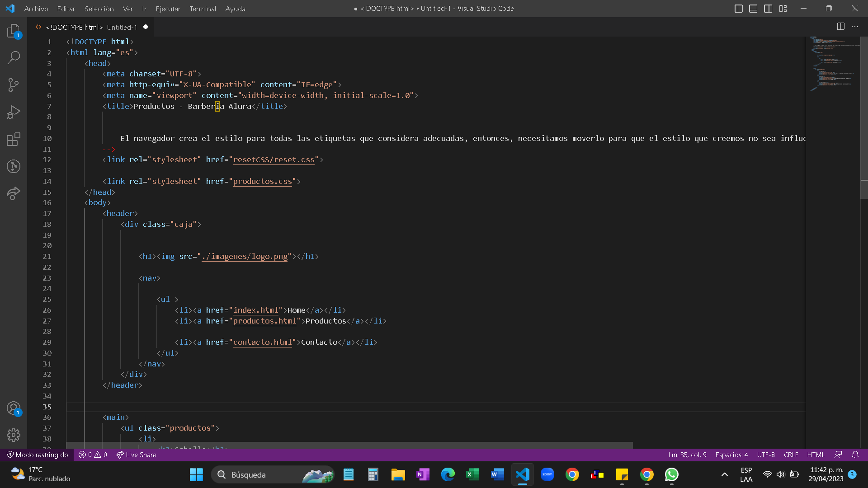
Task: Open the Extensions view
Action: pyautogui.click(x=14, y=139)
